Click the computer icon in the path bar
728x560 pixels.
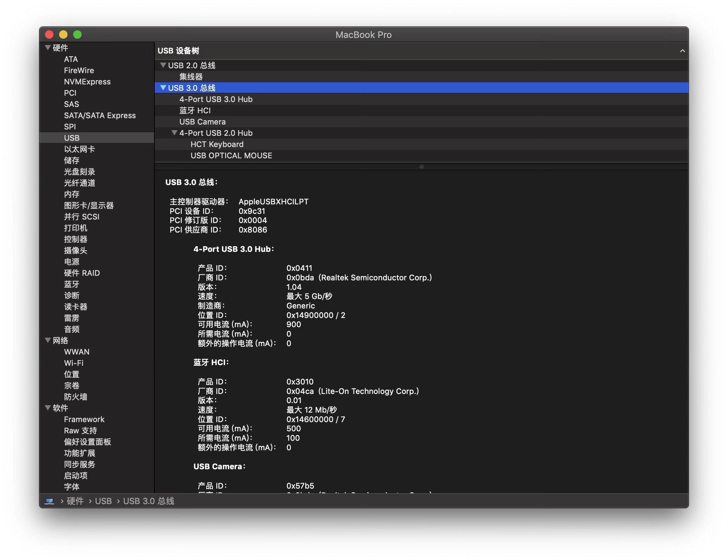[x=49, y=501]
